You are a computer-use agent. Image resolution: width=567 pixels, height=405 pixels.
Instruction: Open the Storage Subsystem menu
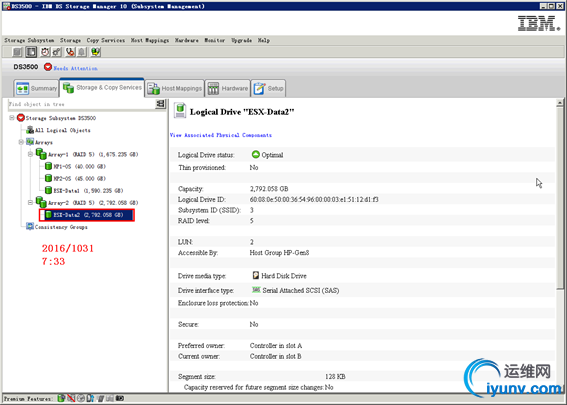click(29, 40)
